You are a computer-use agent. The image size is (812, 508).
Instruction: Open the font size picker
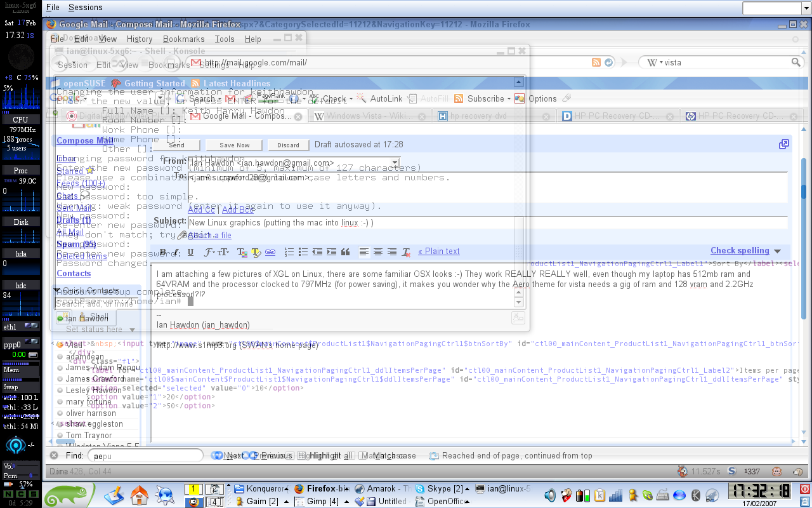point(224,252)
